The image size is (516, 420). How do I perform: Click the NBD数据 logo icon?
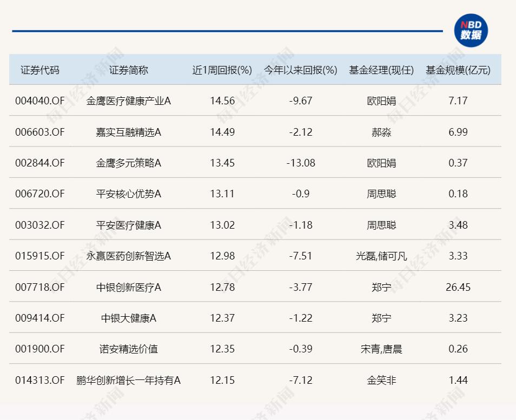[x=471, y=31]
